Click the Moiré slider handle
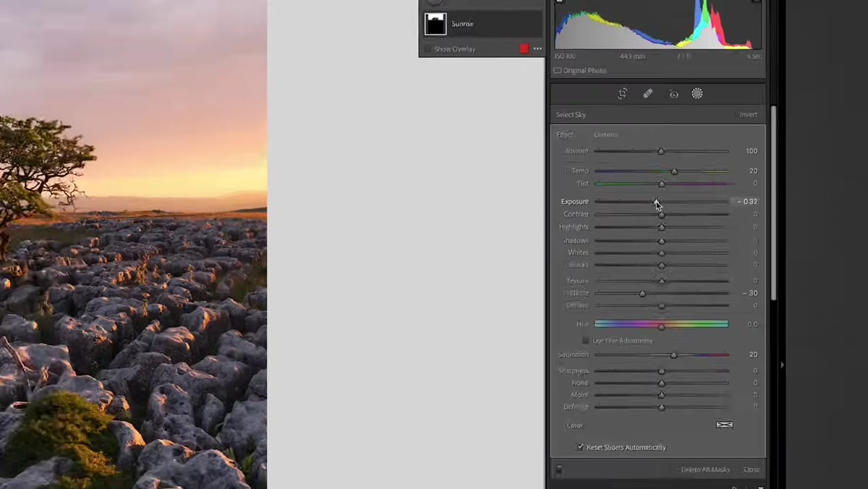This screenshot has width=868, height=489. (x=661, y=395)
